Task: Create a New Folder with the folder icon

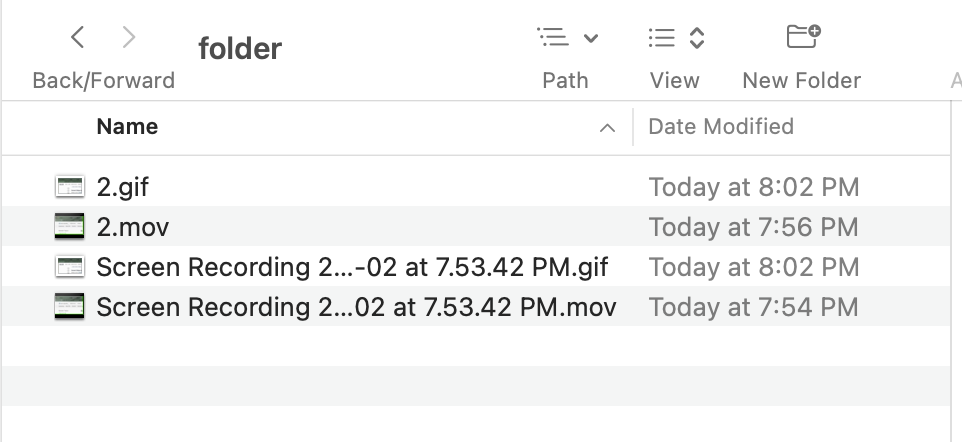Action: 802,38
